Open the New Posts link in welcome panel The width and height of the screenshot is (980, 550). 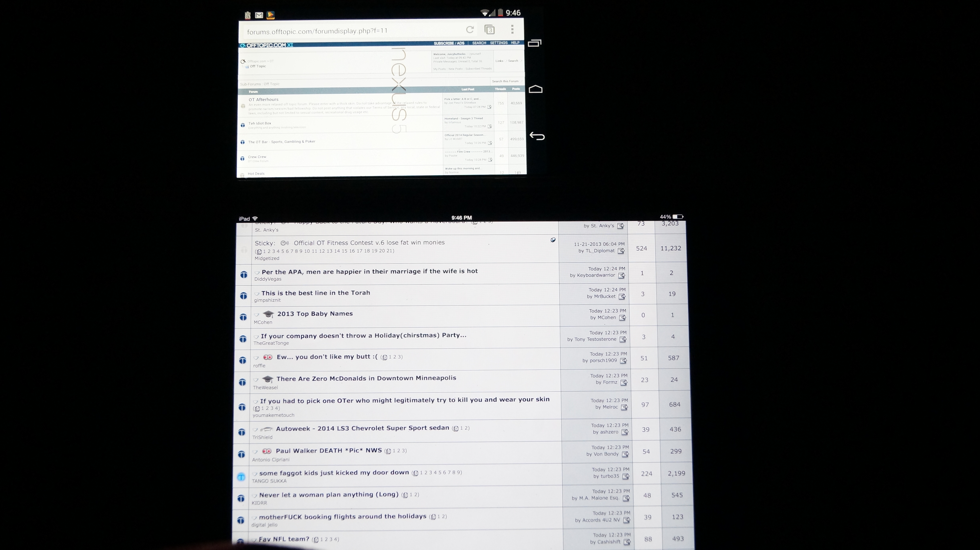455,69
